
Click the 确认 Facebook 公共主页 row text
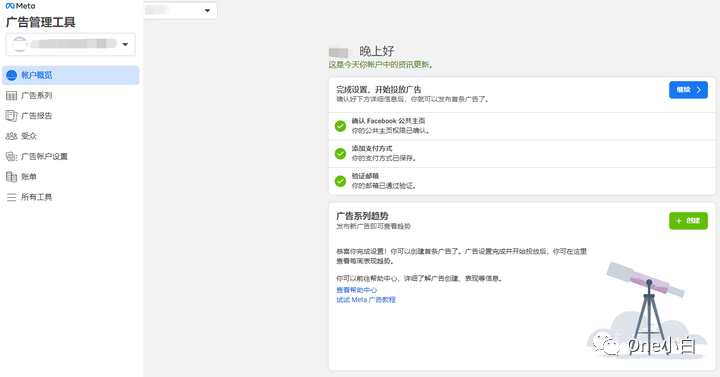tap(388, 121)
